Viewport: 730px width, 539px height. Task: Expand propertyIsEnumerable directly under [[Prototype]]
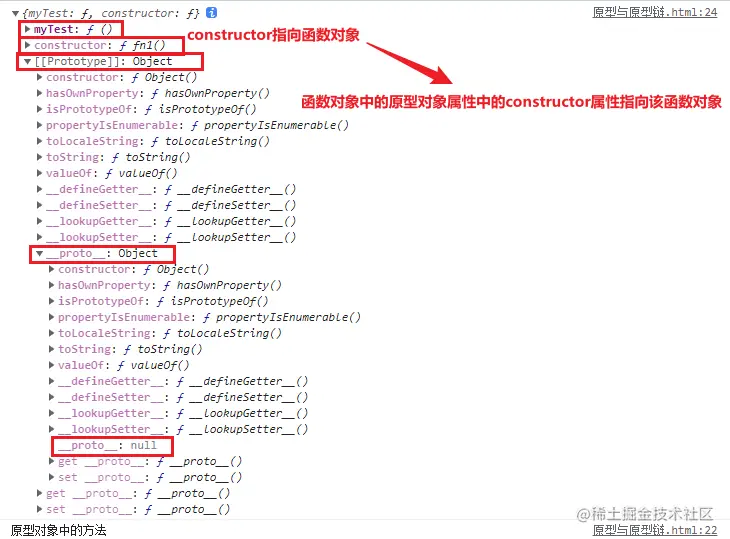(40, 125)
